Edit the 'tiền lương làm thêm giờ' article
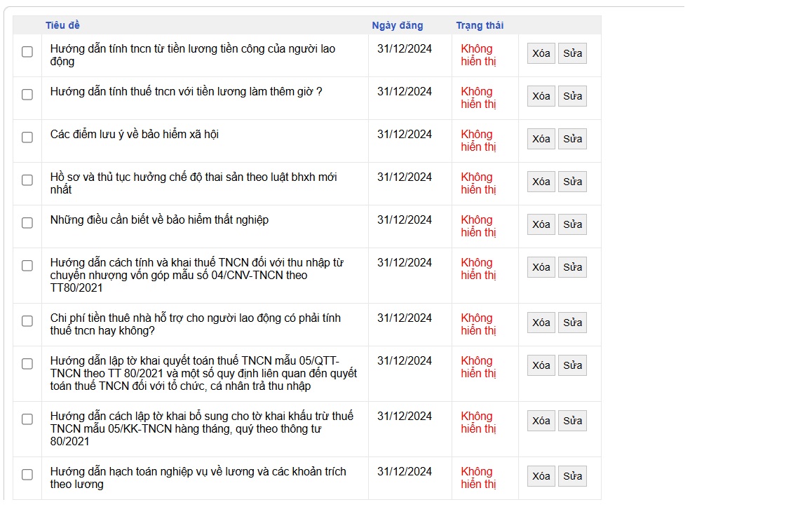This screenshot has height=521, width=812. pos(572,96)
